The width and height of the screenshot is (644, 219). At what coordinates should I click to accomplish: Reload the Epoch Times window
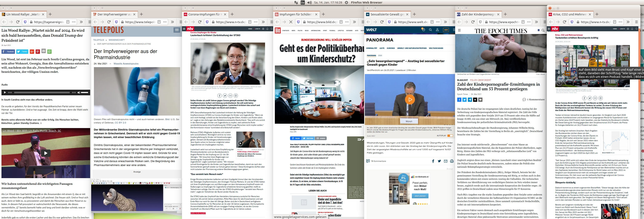pyautogui.click(x=473, y=22)
